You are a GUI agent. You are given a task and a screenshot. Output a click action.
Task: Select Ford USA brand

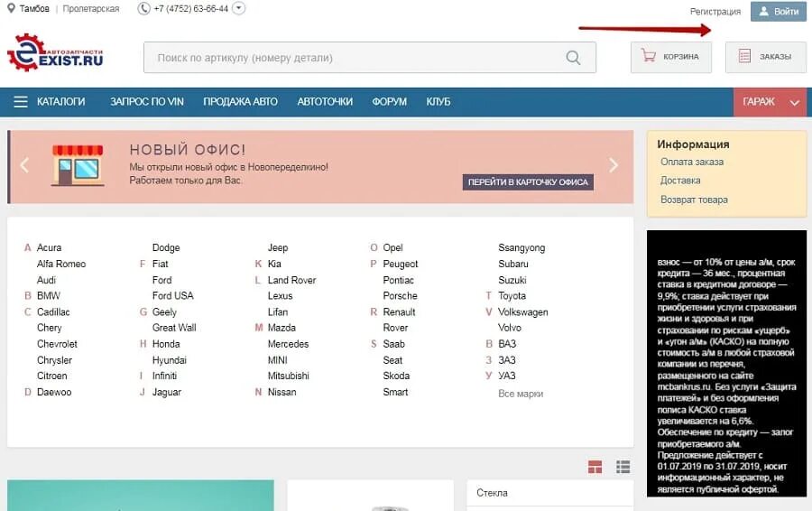pyautogui.click(x=173, y=295)
